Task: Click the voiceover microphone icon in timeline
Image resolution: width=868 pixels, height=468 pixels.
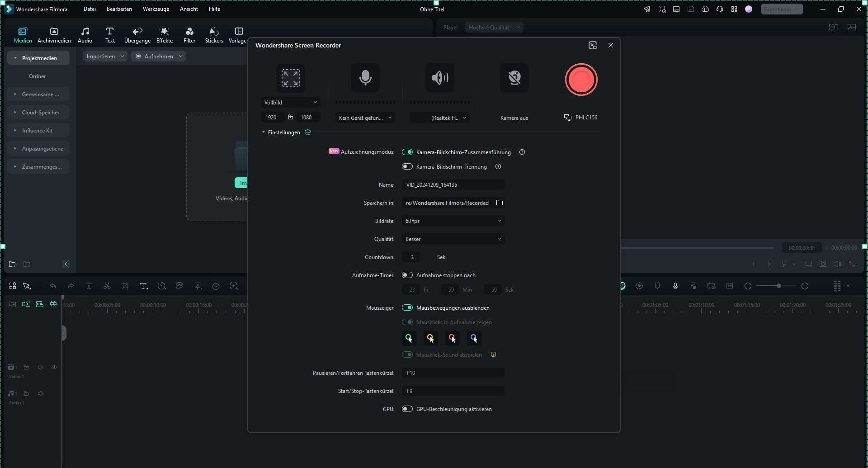Action: tap(675, 286)
